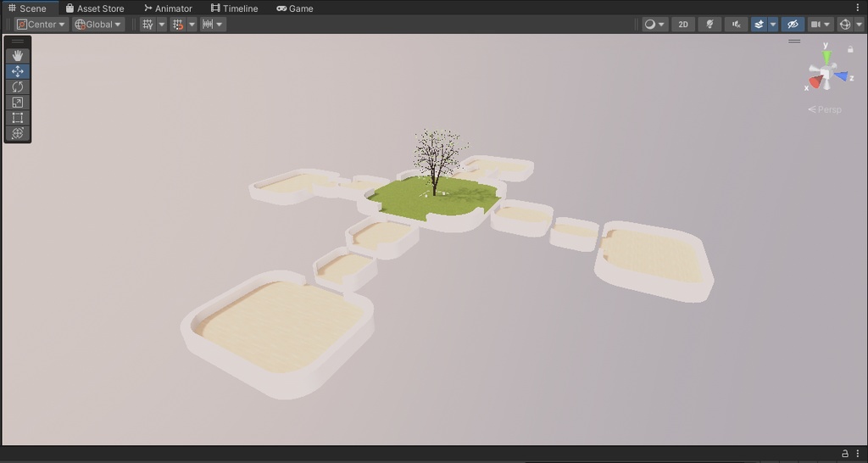Toggle 2D view mode
This screenshot has height=463, width=868.
tap(683, 25)
